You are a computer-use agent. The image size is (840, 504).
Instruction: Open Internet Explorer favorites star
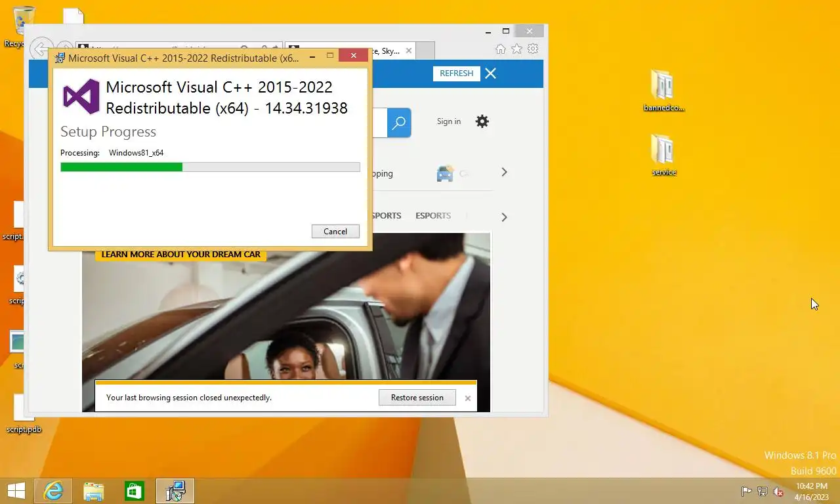[x=517, y=49]
